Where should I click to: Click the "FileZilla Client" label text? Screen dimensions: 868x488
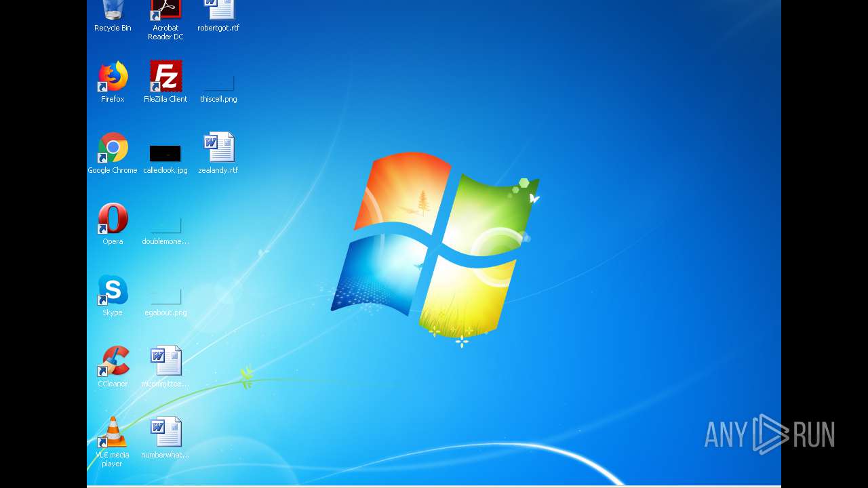tap(165, 99)
